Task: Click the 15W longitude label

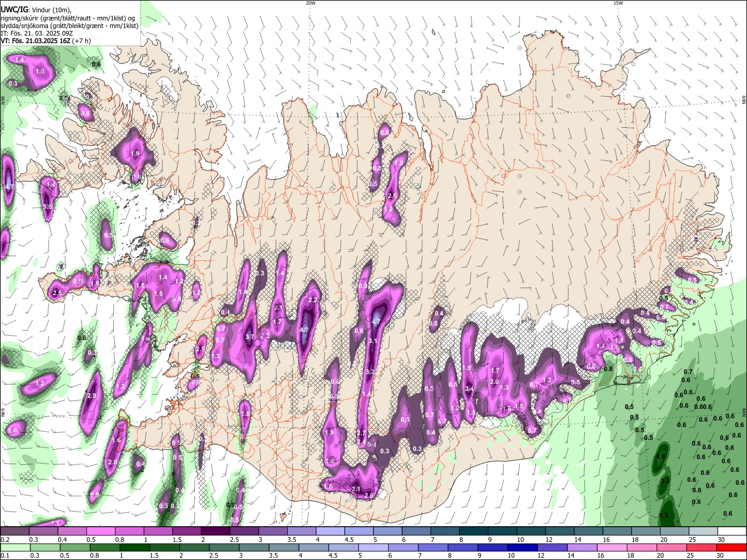Action: point(618,3)
